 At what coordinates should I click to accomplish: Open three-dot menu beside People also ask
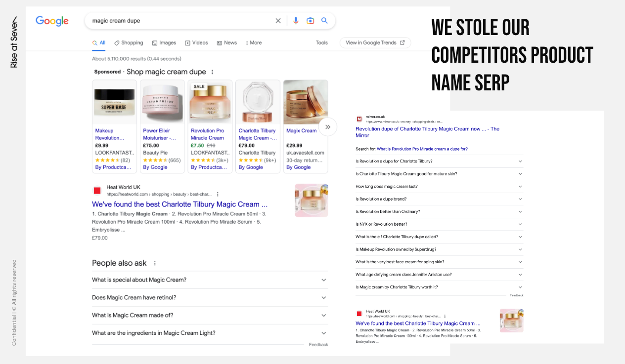[155, 263]
